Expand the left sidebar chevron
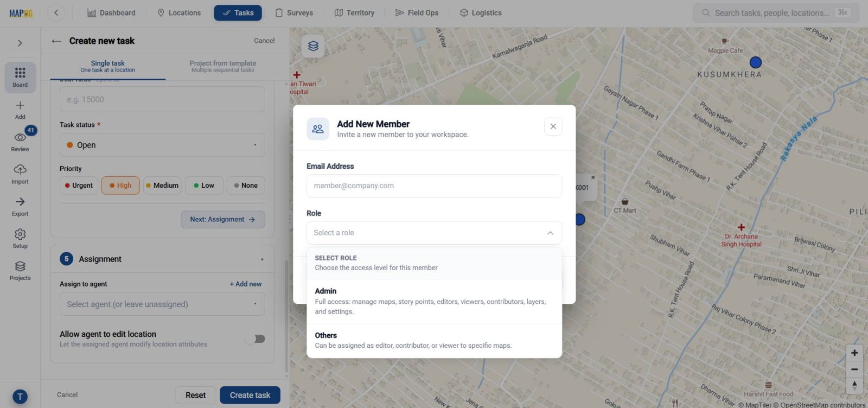The height and width of the screenshot is (408, 868). point(20,43)
